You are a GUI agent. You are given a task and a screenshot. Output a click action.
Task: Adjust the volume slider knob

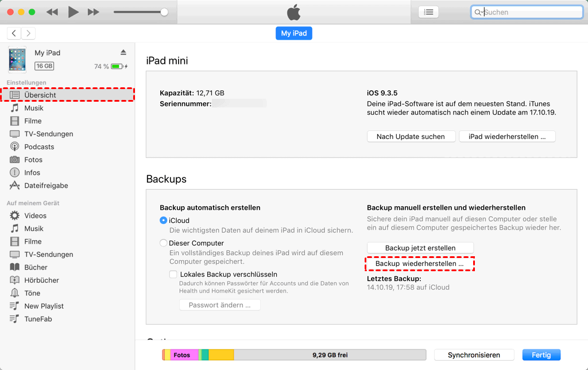(x=164, y=12)
